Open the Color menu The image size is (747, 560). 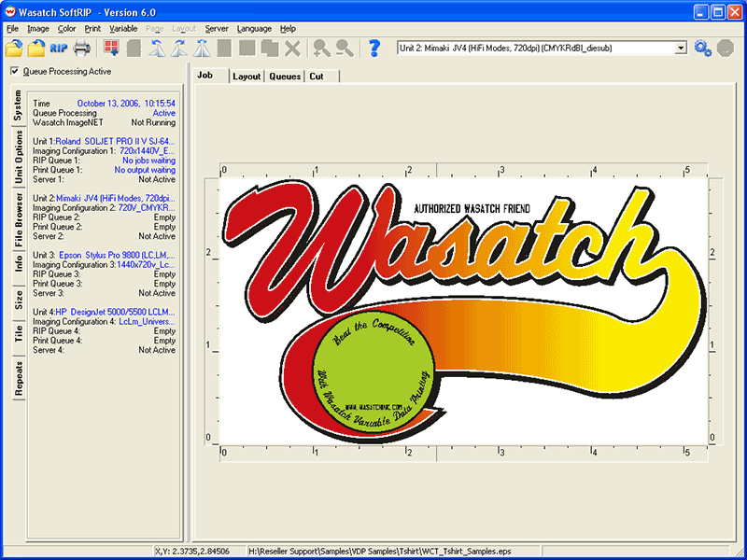click(x=66, y=29)
